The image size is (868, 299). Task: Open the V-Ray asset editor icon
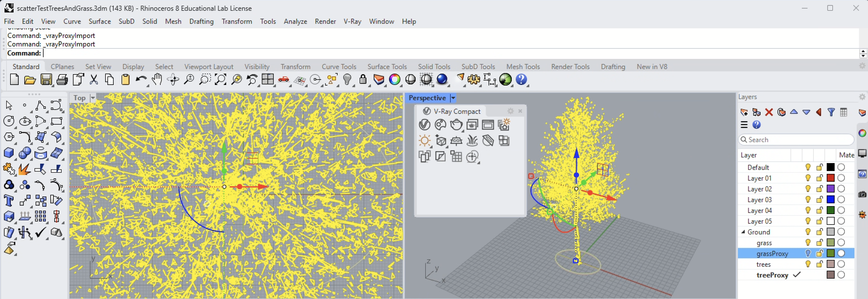pyautogui.click(x=424, y=125)
